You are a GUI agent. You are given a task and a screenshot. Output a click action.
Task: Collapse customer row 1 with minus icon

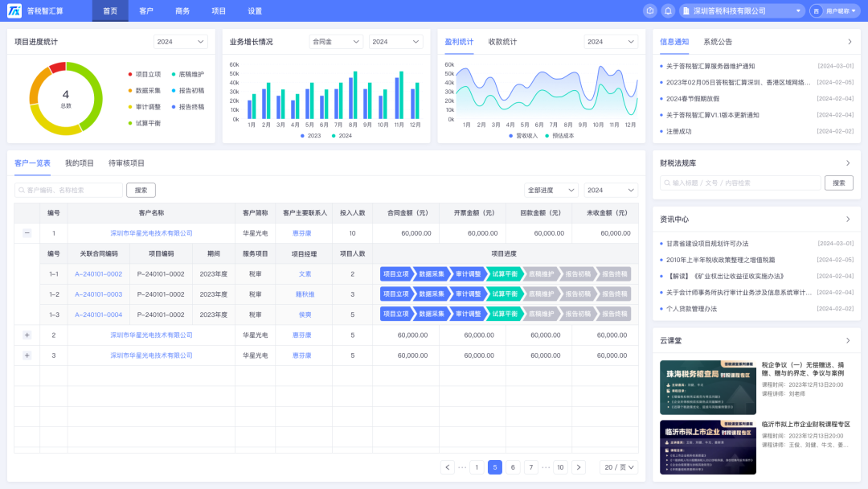[27, 233]
